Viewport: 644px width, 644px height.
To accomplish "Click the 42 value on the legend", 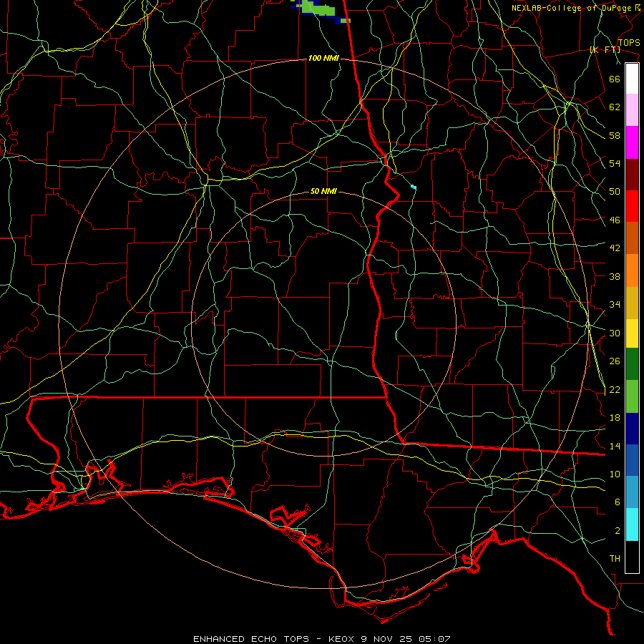I will click(x=615, y=248).
